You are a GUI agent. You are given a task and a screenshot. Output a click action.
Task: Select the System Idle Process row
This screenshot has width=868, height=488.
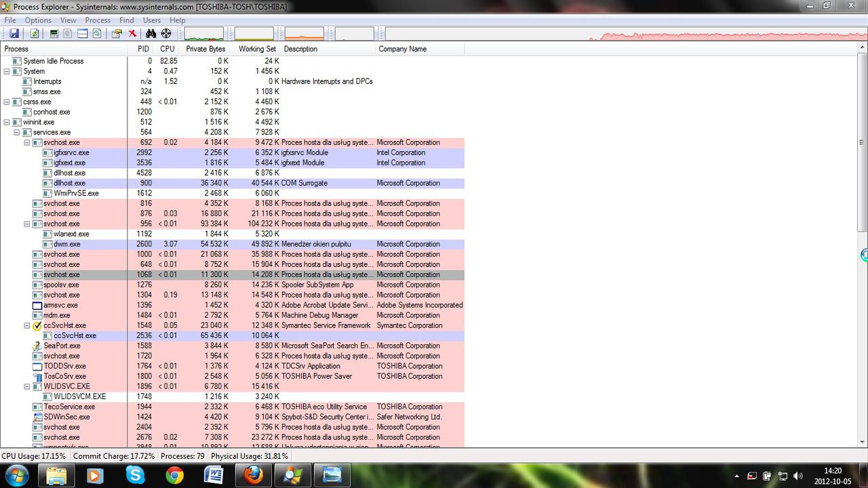[232, 61]
